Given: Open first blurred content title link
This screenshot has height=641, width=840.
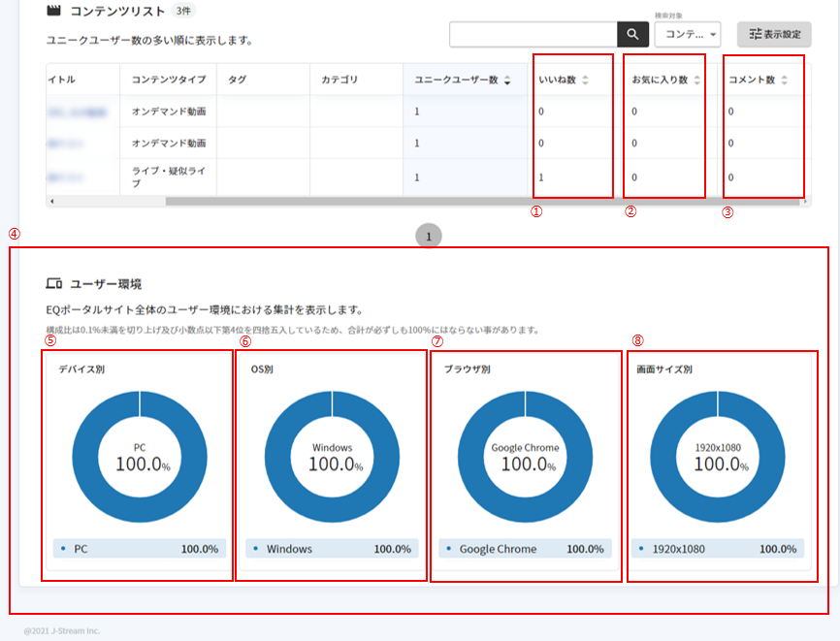Looking at the screenshot, I should point(76,112).
